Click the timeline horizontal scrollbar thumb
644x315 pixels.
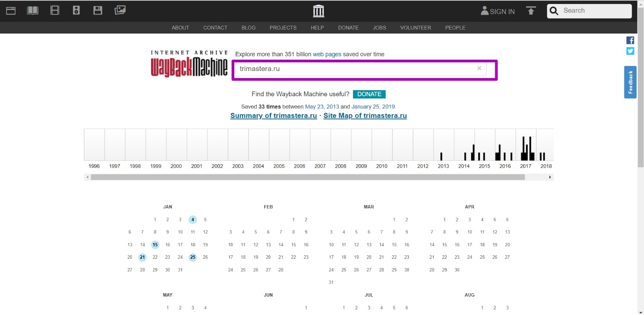click(x=308, y=177)
